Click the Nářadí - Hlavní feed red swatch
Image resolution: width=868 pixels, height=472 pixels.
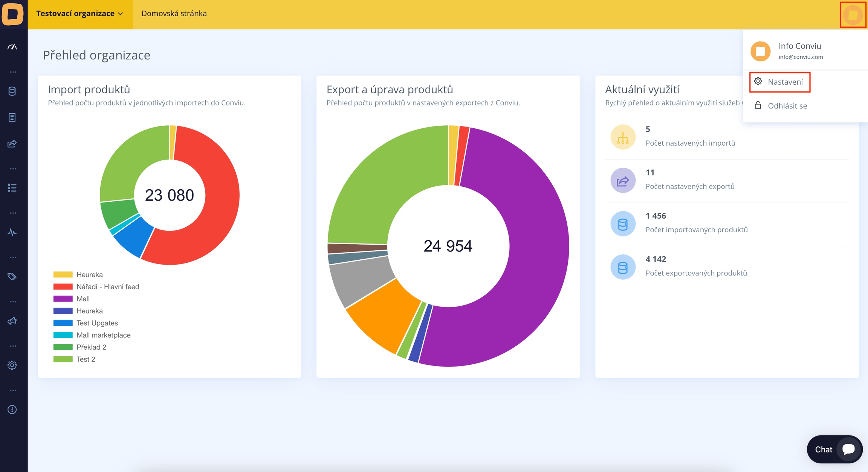tap(63, 287)
